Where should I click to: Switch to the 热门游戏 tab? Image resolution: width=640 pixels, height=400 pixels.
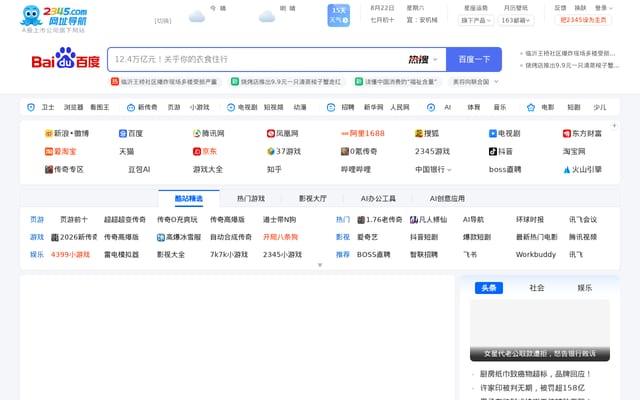point(251,198)
